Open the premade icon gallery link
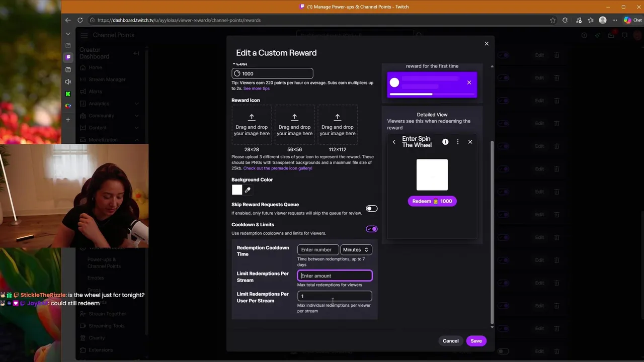 (278, 168)
